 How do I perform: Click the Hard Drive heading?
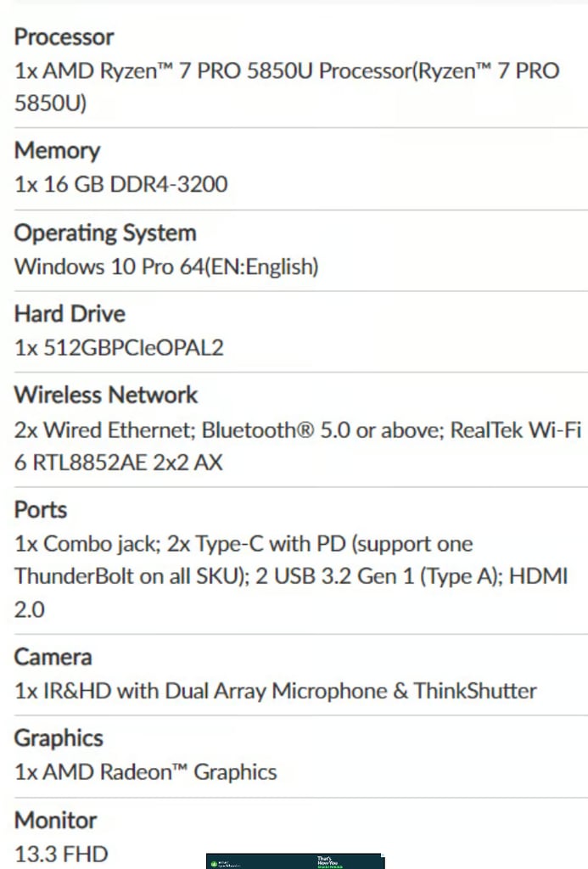70,314
